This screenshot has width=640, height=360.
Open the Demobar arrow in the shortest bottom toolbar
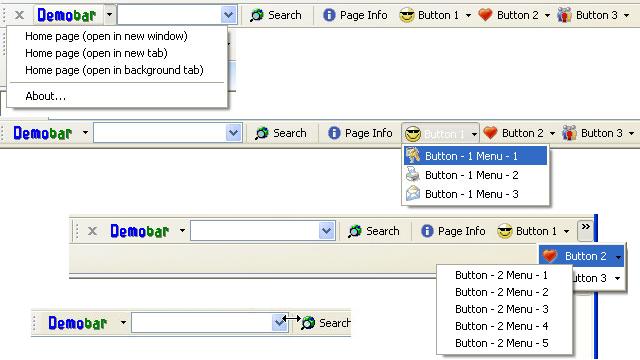click(123, 322)
